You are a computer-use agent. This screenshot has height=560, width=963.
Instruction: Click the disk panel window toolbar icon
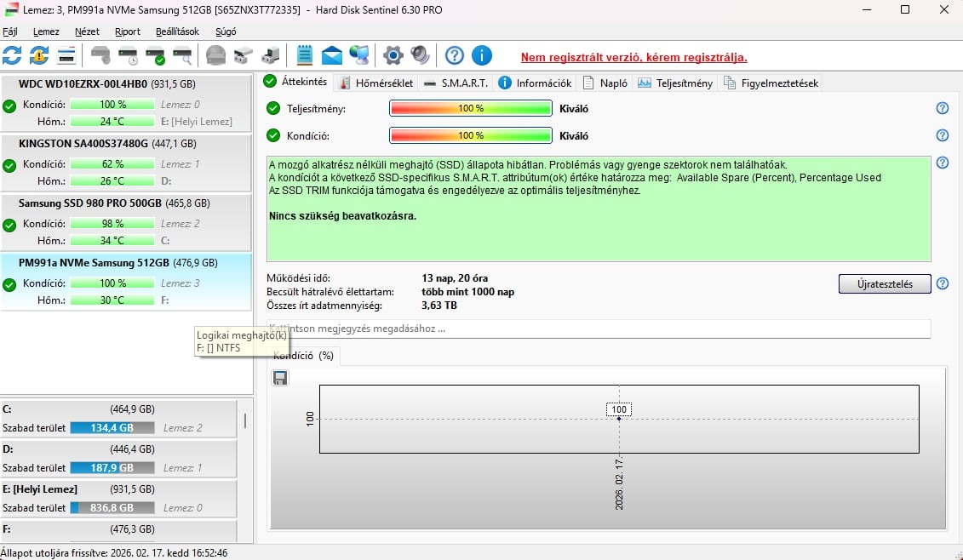(x=66, y=56)
